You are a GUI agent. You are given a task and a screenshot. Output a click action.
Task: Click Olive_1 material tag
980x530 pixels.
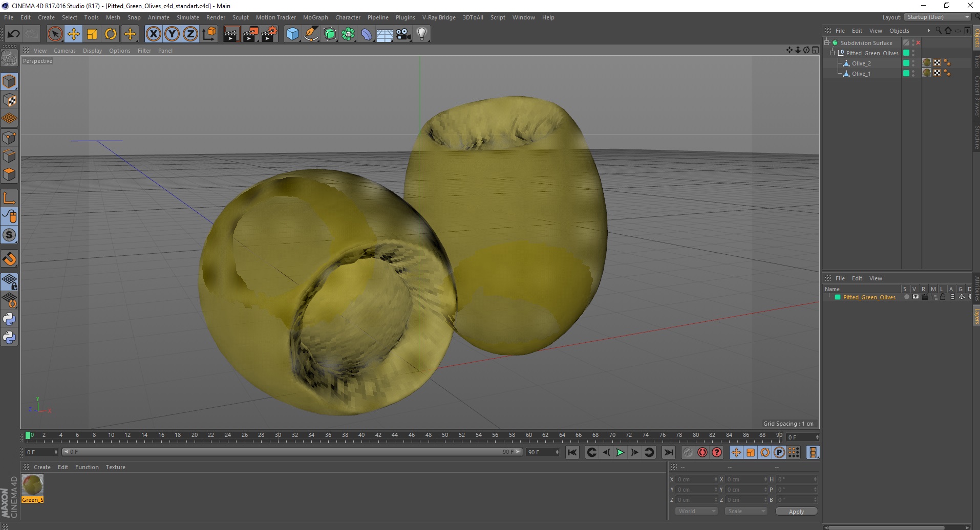pyautogui.click(x=927, y=73)
